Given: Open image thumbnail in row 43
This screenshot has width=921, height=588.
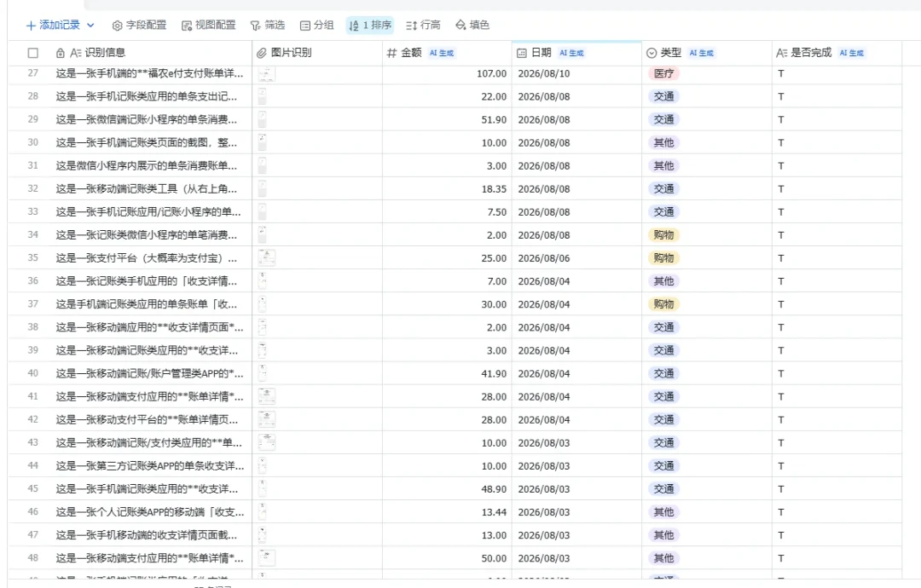Looking at the screenshot, I should pos(267,442).
